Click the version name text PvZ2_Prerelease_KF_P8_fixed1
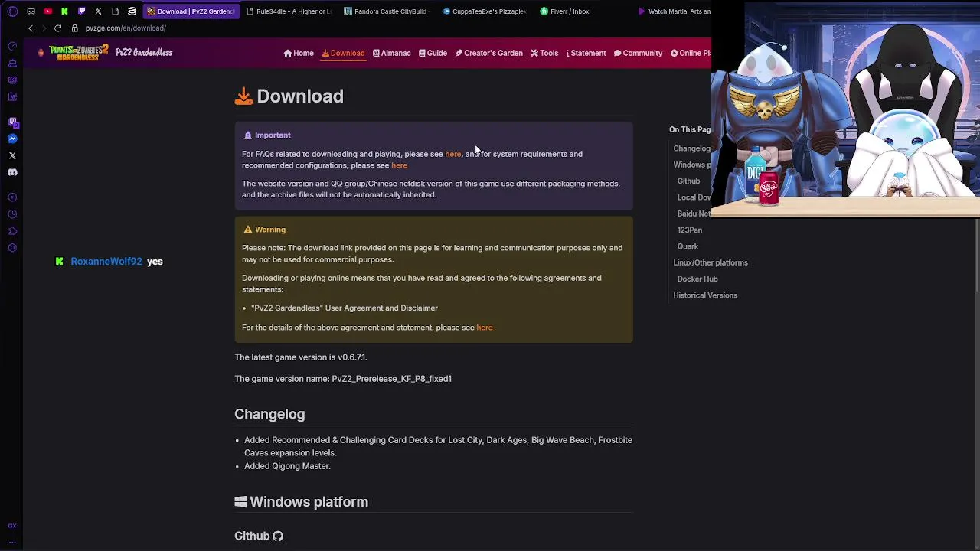980x551 pixels. tap(391, 379)
